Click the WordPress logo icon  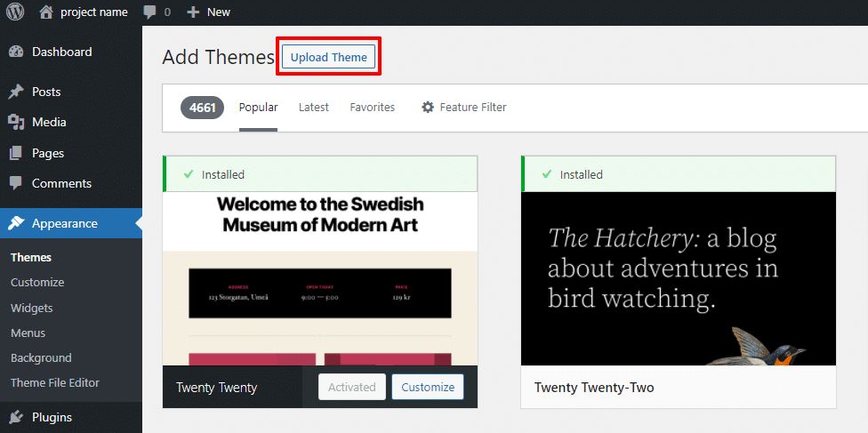tap(15, 12)
